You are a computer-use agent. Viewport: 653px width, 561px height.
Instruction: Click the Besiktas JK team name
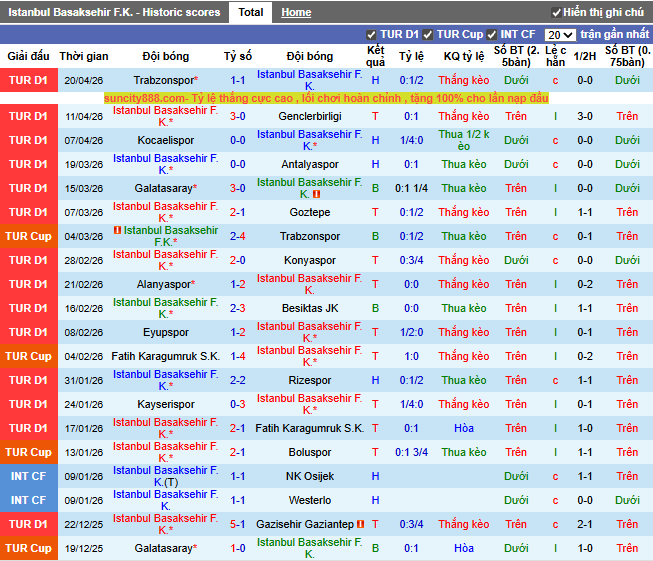(310, 308)
